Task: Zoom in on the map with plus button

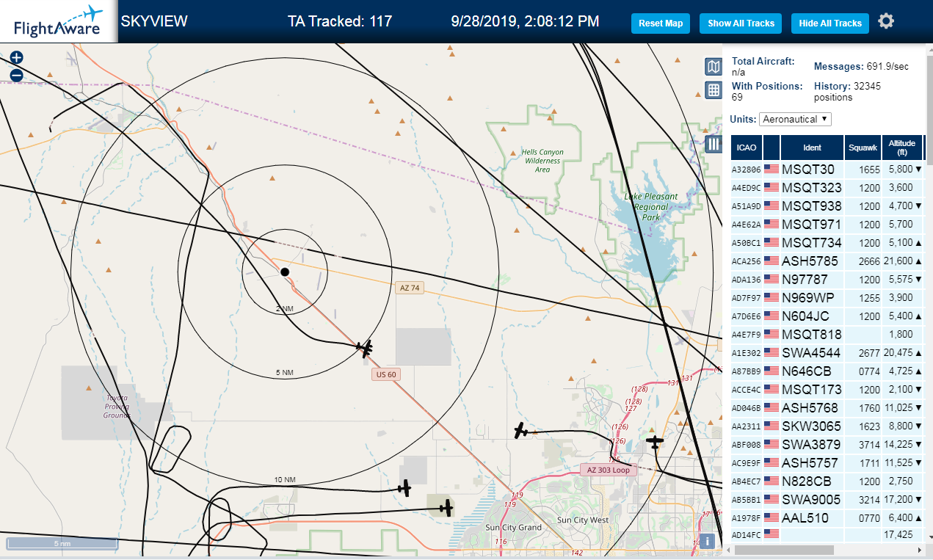Action: (x=16, y=57)
